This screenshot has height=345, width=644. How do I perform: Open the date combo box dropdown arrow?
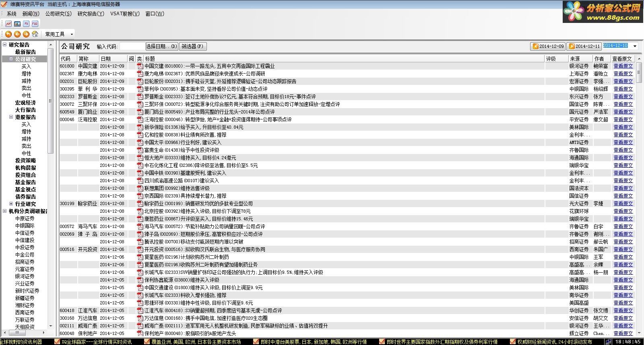click(x=635, y=46)
